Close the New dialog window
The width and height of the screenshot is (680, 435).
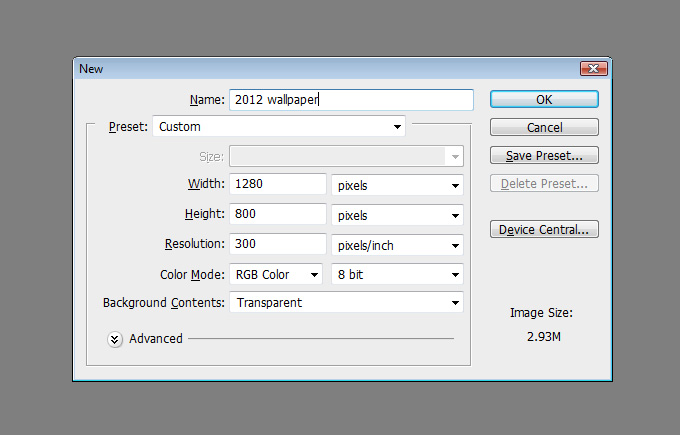(594, 69)
